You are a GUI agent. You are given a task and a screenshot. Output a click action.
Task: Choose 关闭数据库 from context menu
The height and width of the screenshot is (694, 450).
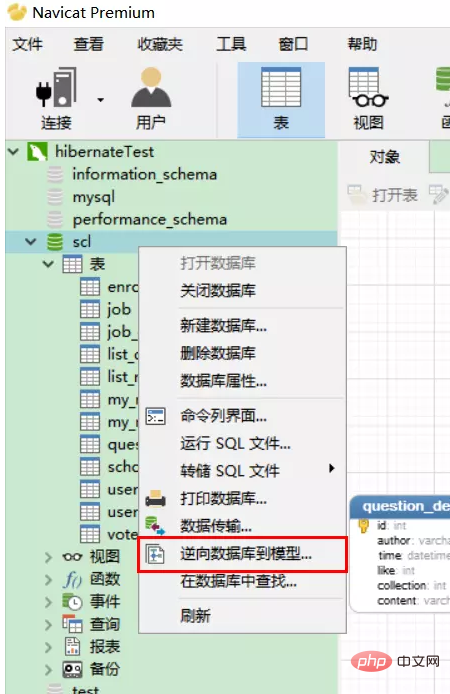pos(218,291)
